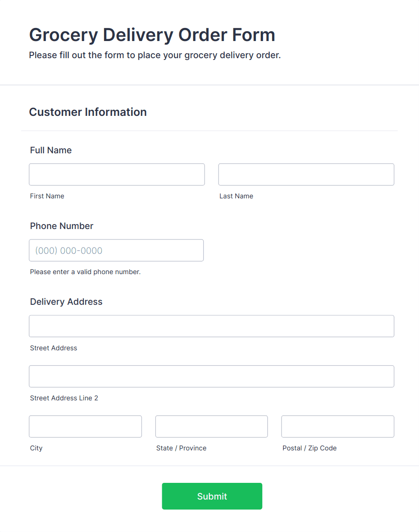Click the First Name sublabel text

click(47, 196)
